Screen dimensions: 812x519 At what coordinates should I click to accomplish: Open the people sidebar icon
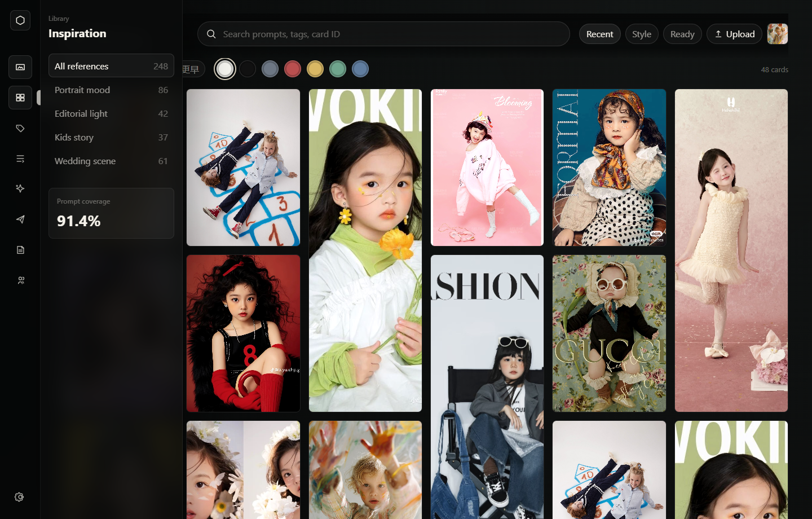point(20,280)
